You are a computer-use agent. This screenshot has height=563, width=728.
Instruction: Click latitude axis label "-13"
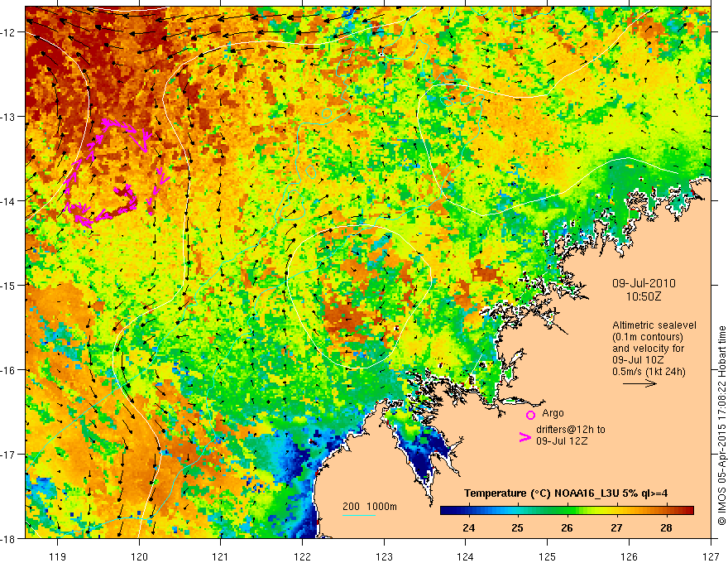coord(9,117)
